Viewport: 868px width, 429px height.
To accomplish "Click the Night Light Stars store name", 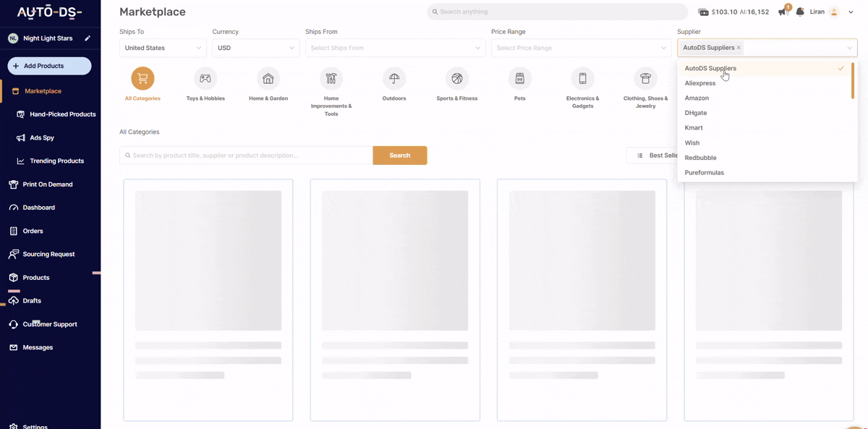I will [48, 38].
